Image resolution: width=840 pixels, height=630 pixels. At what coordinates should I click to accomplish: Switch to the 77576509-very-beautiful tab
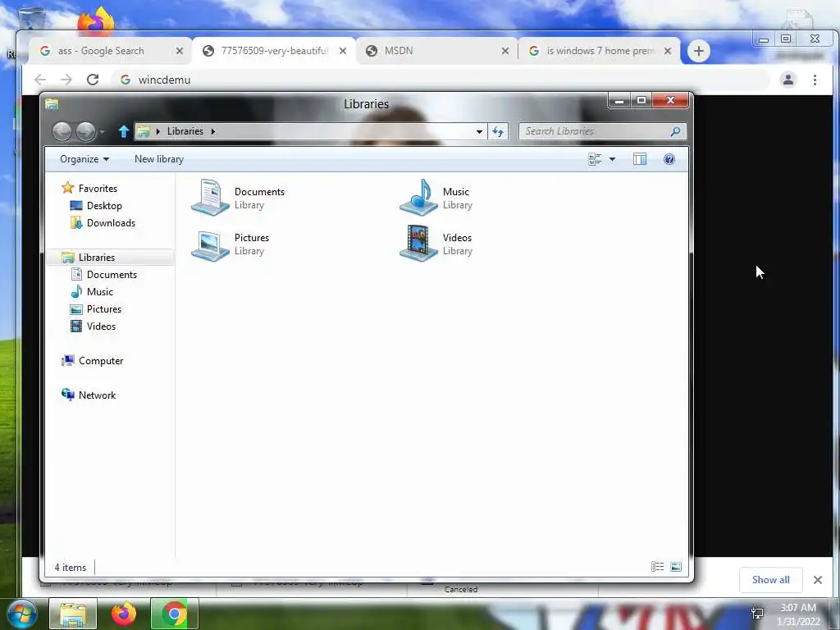coord(274,51)
